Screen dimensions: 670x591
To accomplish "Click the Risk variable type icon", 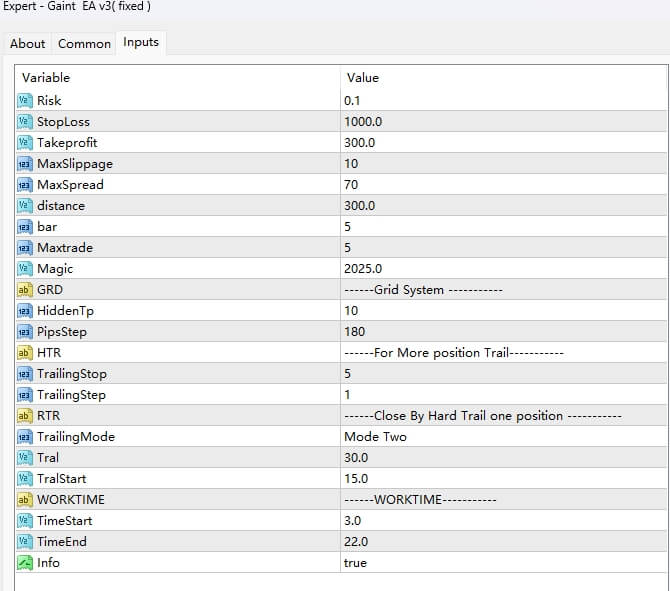I will point(25,100).
